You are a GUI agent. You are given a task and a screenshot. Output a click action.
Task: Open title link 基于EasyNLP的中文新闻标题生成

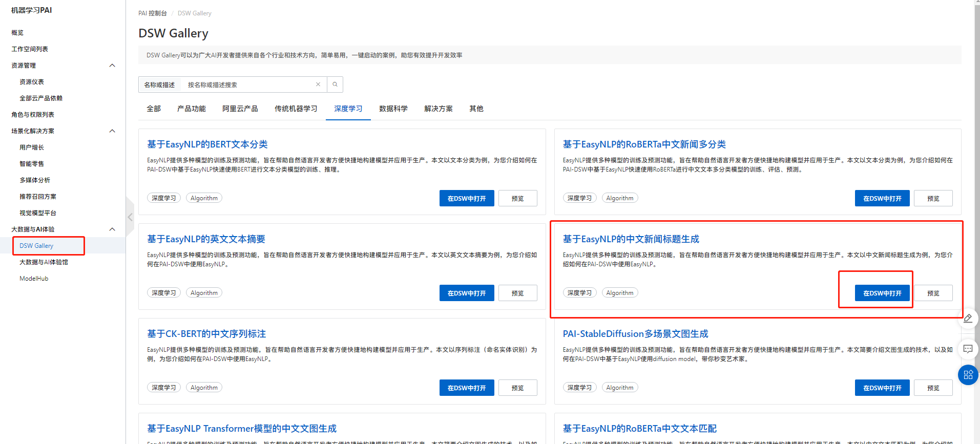pyautogui.click(x=631, y=239)
